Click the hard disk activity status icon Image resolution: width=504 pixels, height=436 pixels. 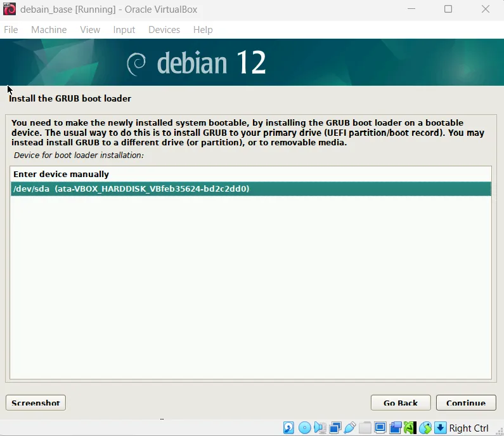(288, 428)
